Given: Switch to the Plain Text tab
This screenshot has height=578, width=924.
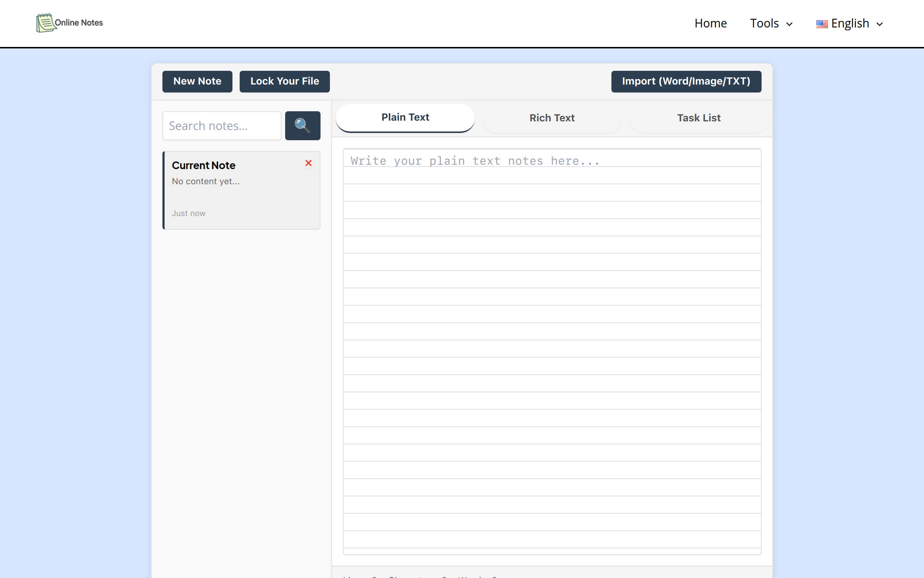Looking at the screenshot, I should [x=405, y=117].
